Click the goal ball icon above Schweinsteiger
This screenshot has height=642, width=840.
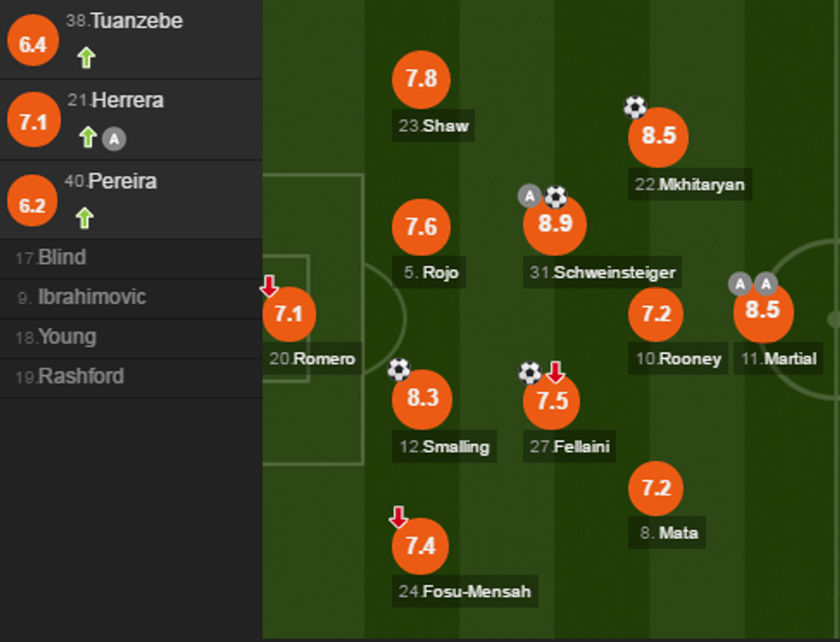(x=556, y=197)
